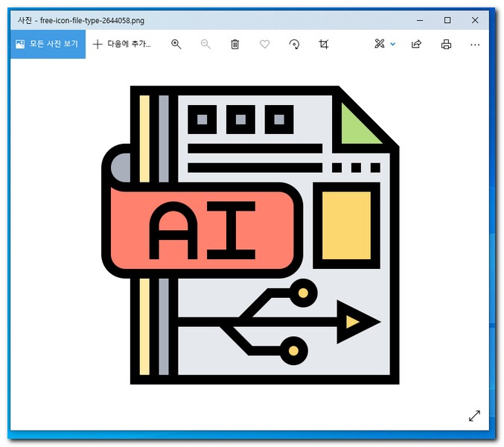Close the Photos app window
This screenshot has width=504, height=447.
tap(475, 20)
